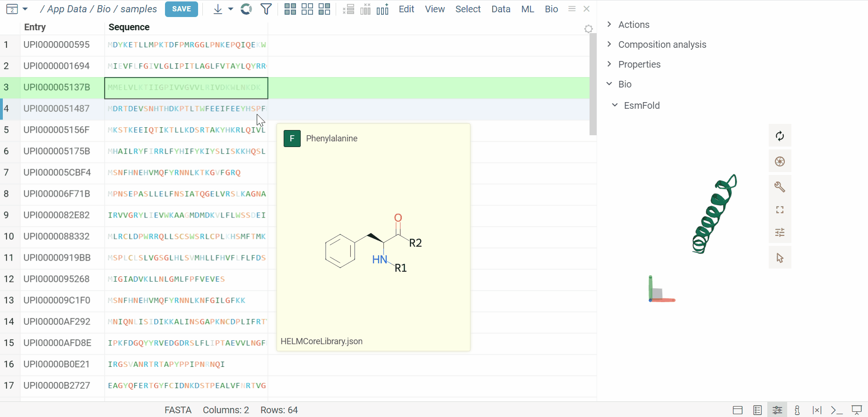
Task: Toggle the help info icon in status bar
Action: 797,410
